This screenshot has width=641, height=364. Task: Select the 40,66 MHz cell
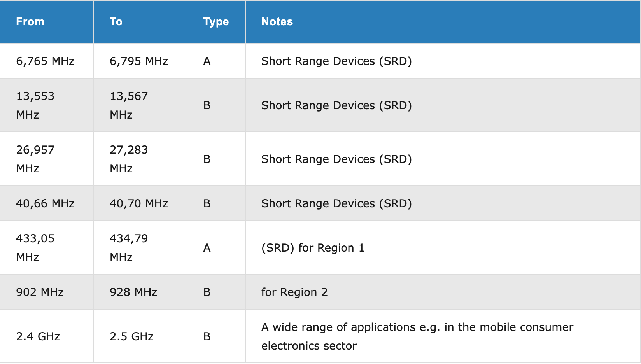point(45,203)
